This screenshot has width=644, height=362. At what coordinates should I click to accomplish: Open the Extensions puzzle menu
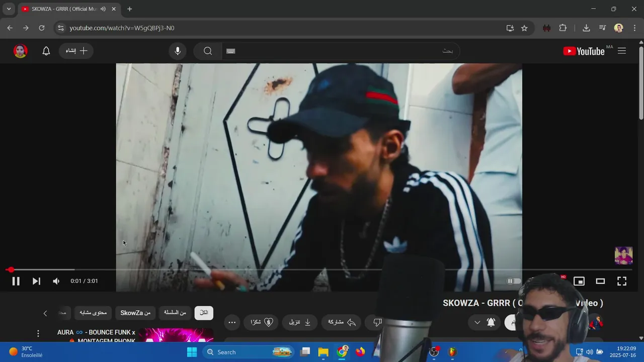563,28
